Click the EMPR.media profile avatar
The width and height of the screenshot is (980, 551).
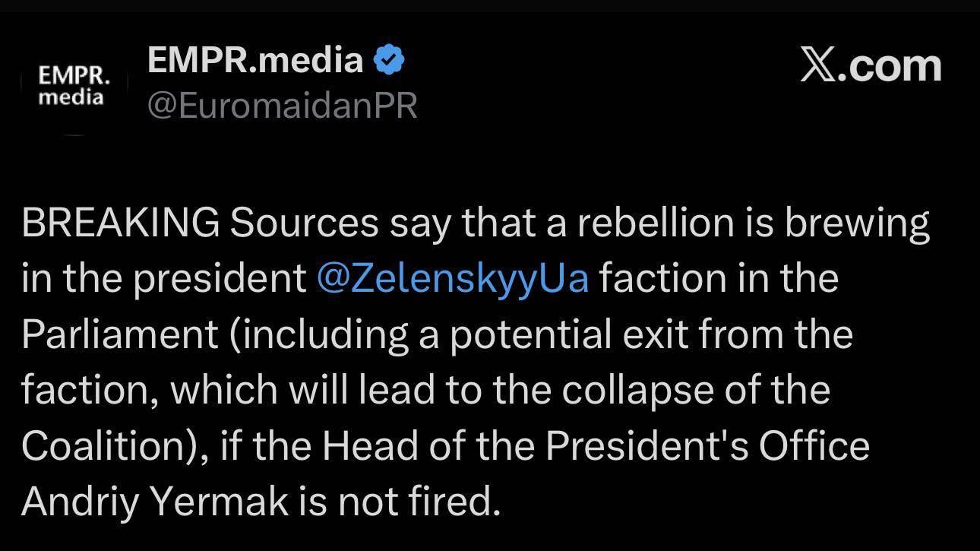74,86
